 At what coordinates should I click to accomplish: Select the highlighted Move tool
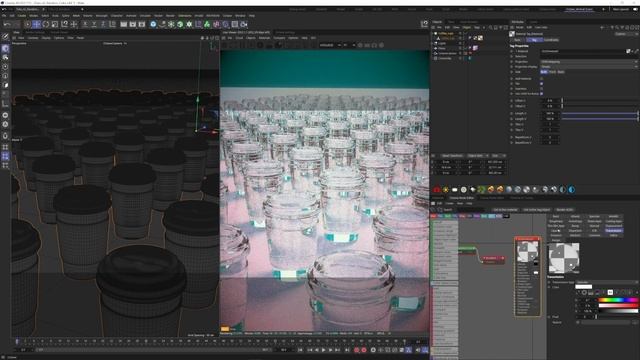36,24
